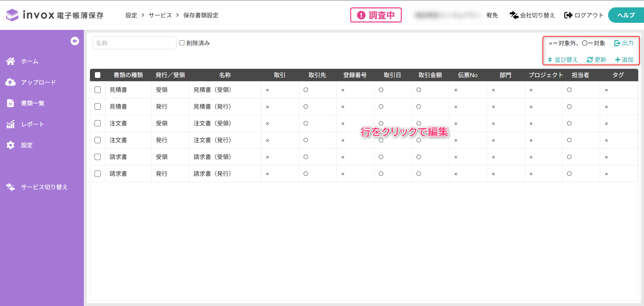The height and width of the screenshot is (306, 644).
Task: Collapse the sidebar with the arrow icon
Action: pos(75,41)
